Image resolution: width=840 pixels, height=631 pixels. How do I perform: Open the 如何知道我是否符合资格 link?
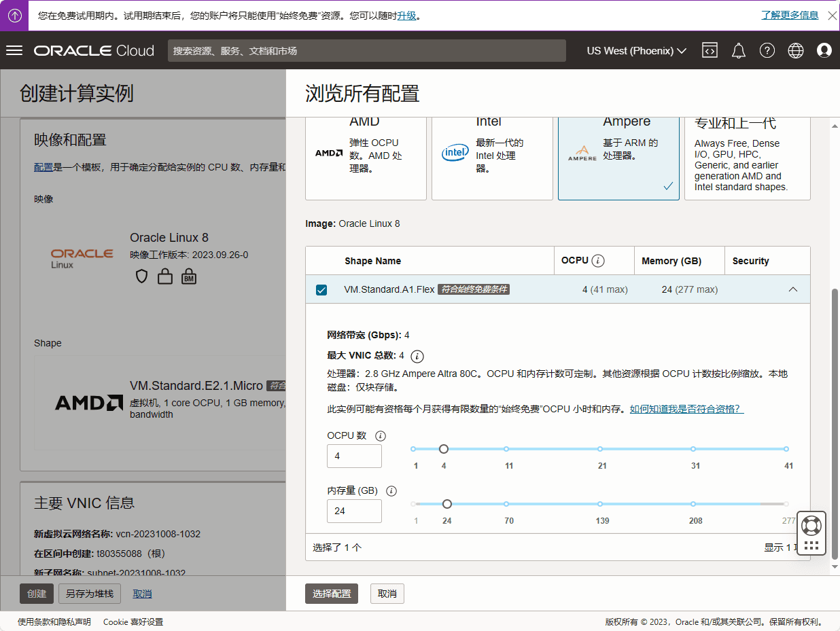pos(686,409)
